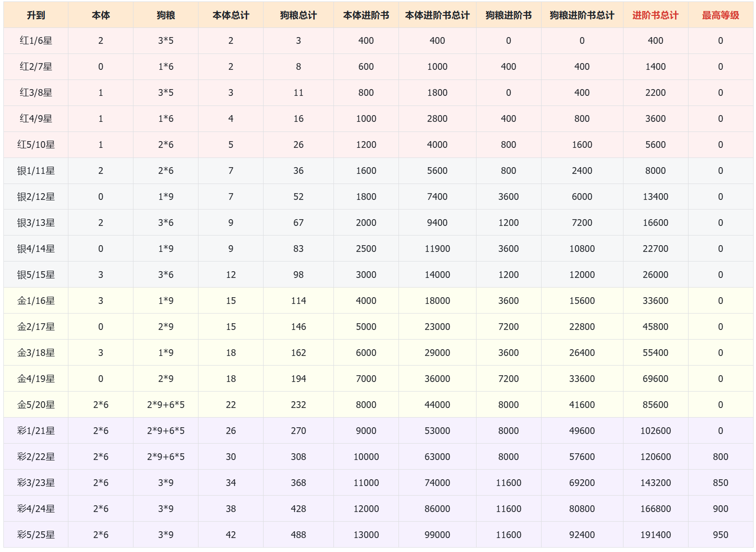Click the 22700 cell in 银4/14星 row
Viewport: 756px width, 552px height.
tap(655, 249)
